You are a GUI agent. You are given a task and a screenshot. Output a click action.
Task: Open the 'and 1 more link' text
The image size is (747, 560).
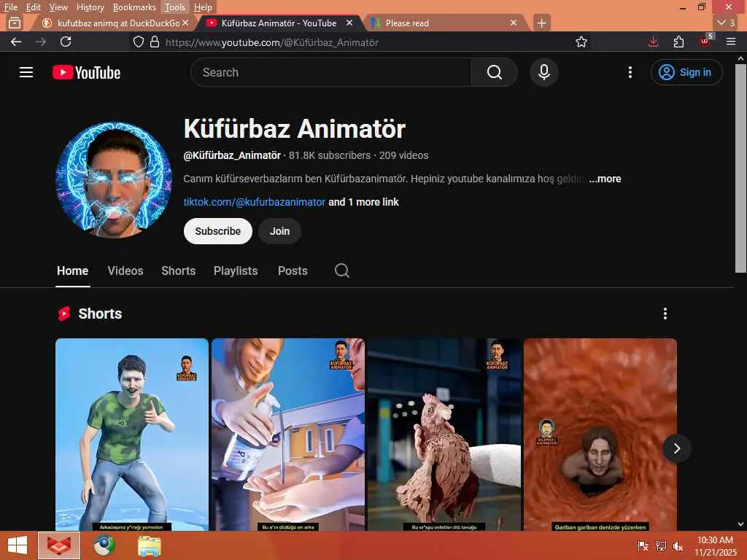tap(363, 202)
